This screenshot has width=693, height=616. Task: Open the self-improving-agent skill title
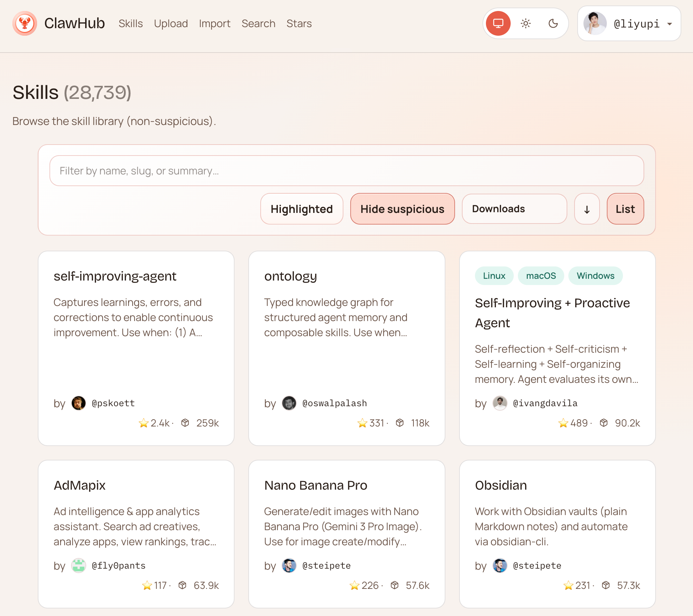[x=115, y=276]
